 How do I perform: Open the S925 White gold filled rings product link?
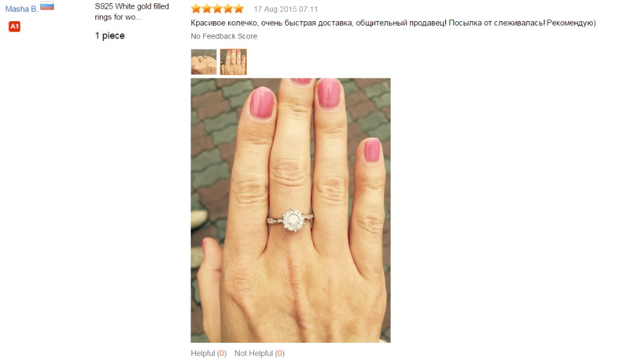[x=131, y=12]
